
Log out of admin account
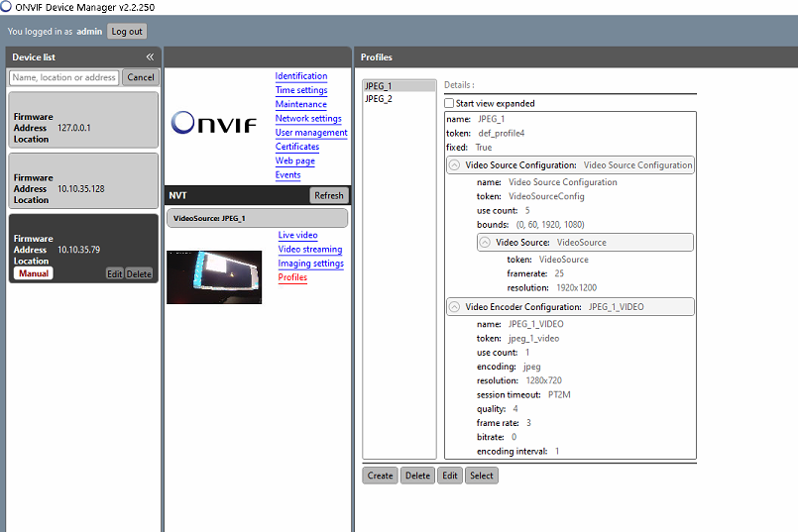pos(127,32)
